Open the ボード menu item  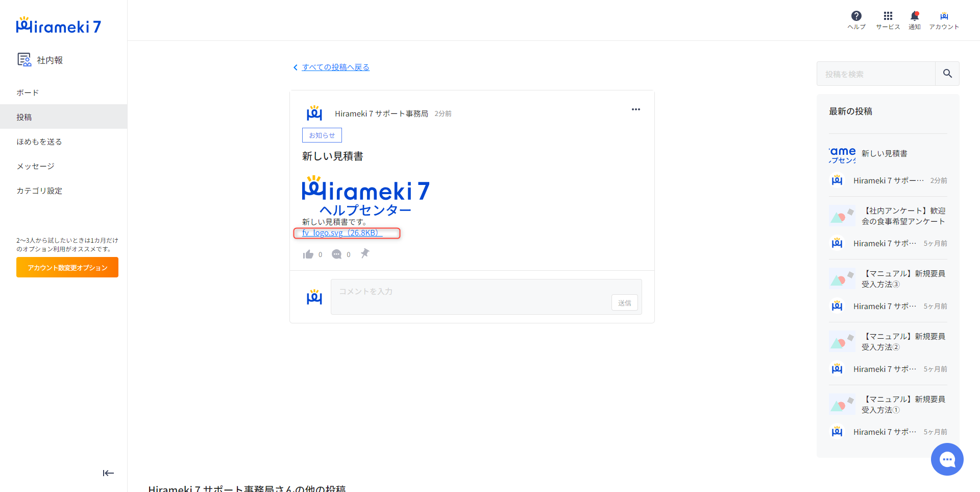[63, 92]
